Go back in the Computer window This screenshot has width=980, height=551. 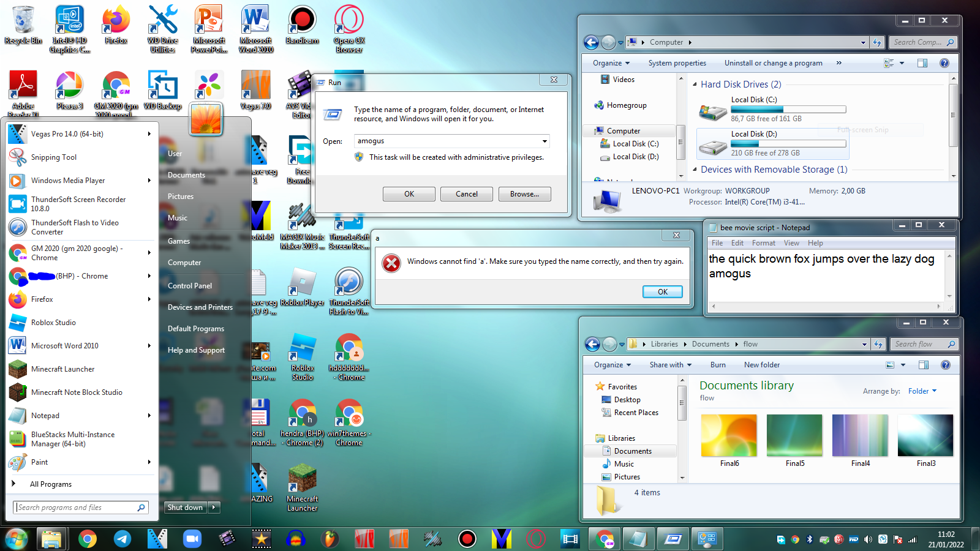[591, 42]
